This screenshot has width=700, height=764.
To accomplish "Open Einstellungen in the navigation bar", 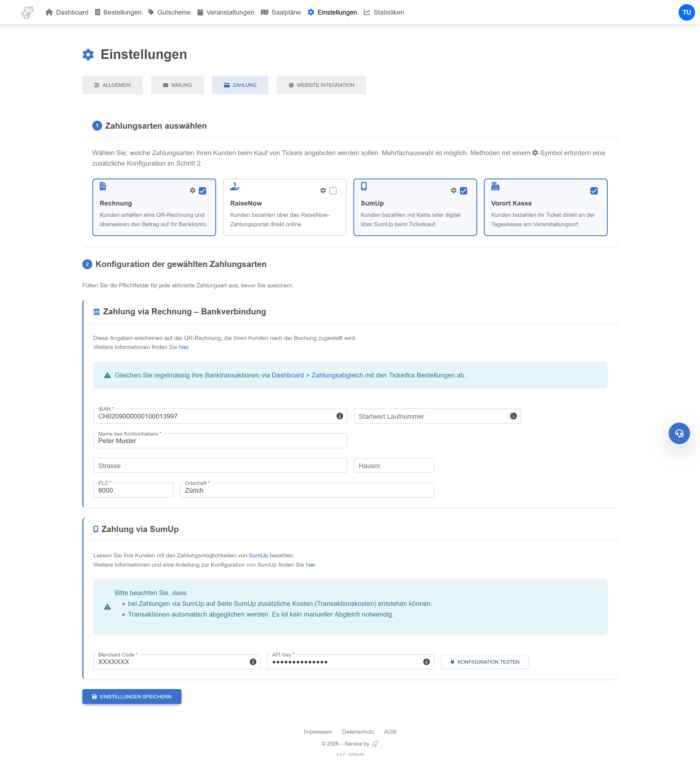I will pyautogui.click(x=332, y=12).
